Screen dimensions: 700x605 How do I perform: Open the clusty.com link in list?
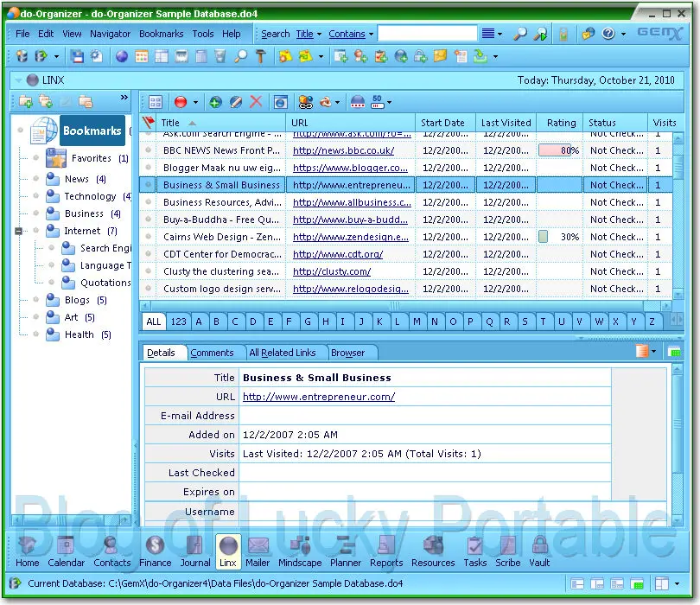click(332, 272)
